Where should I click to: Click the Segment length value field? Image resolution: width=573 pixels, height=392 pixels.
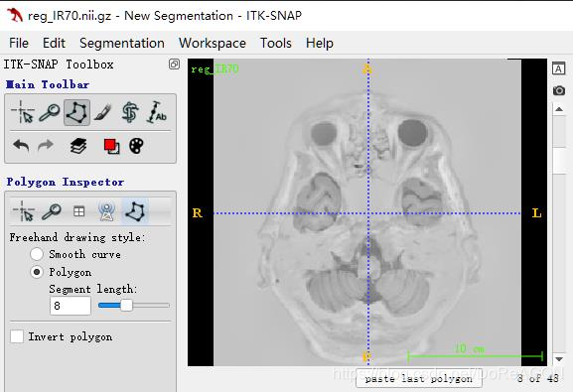click(71, 306)
